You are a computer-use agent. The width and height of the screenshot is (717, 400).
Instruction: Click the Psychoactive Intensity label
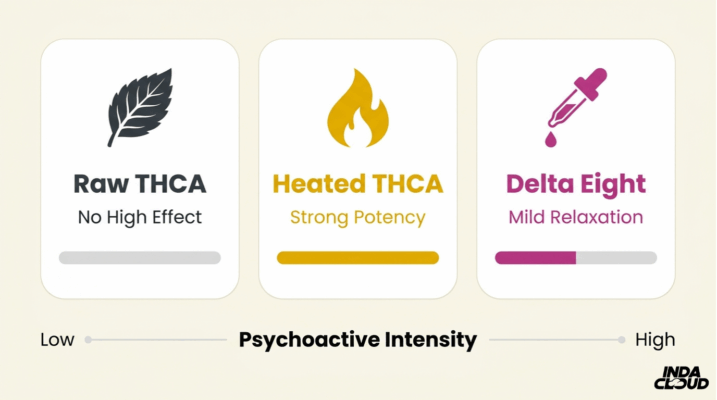[358, 340]
